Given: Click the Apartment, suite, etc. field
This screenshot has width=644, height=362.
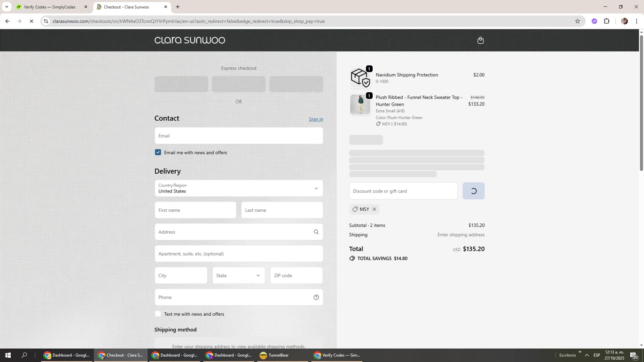Looking at the screenshot, I should (239, 253).
